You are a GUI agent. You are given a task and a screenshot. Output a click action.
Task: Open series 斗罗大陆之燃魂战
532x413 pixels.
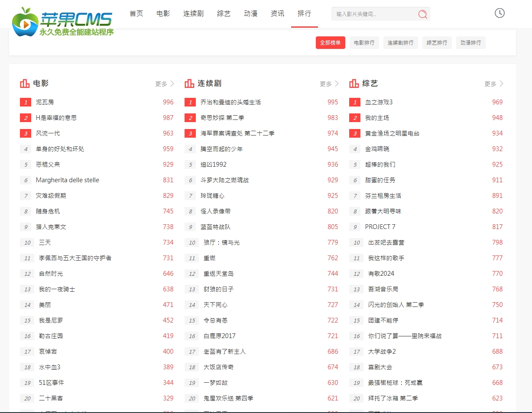(225, 180)
